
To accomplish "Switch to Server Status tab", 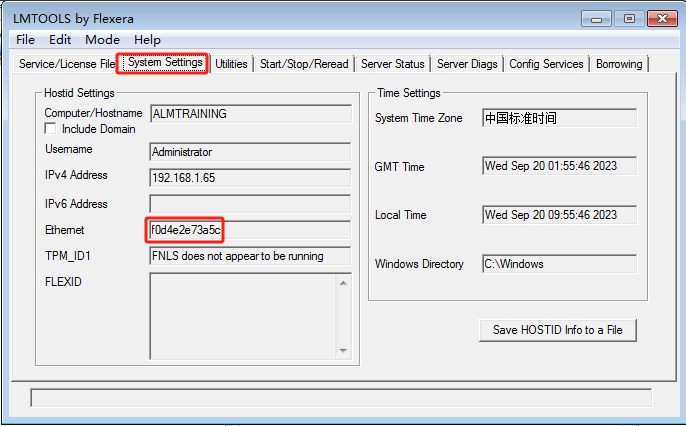I will click(392, 64).
